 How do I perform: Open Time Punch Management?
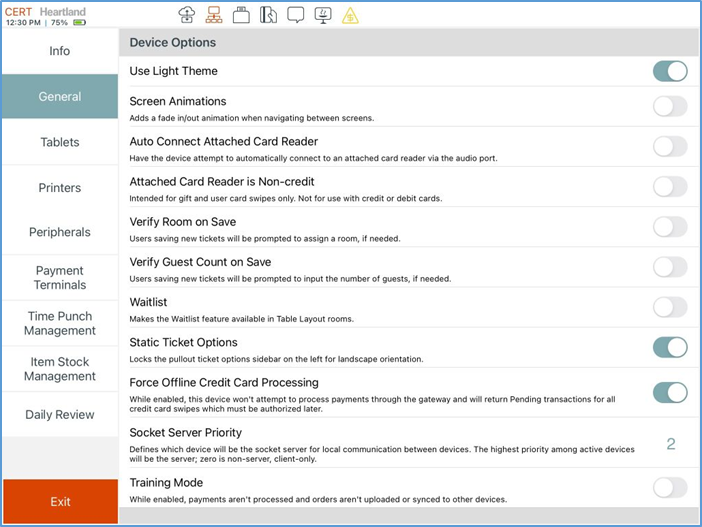tap(60, 323)
